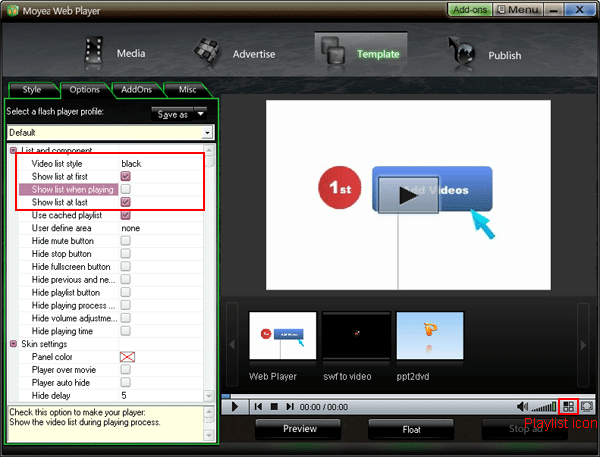Click the Float button
Screen dimensions: 600x457
tap(411, 429)
